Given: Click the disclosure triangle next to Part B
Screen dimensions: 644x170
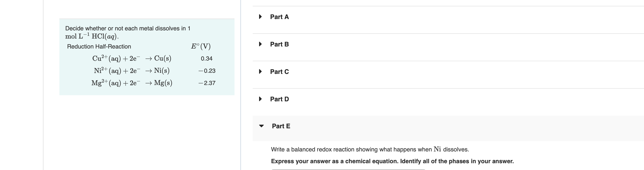Looking at the screenshot, I should (260, 44).
